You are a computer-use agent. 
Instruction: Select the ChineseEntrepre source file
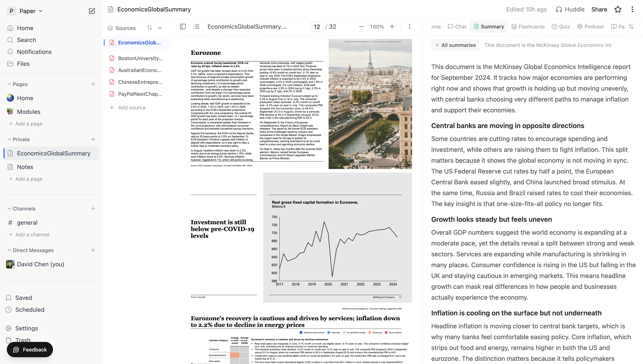[136, 82]
